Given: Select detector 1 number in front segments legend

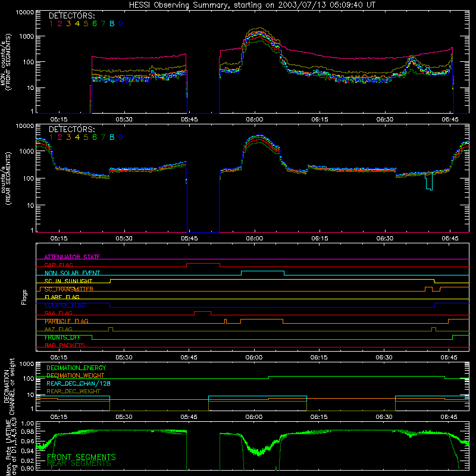Looking at the screenshot, I should 51,24.
